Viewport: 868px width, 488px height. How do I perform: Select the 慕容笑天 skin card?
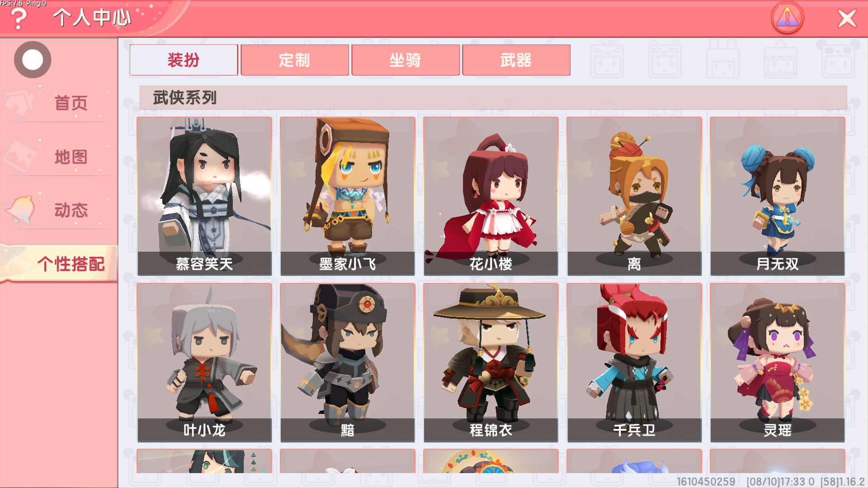tap(204, 196)
